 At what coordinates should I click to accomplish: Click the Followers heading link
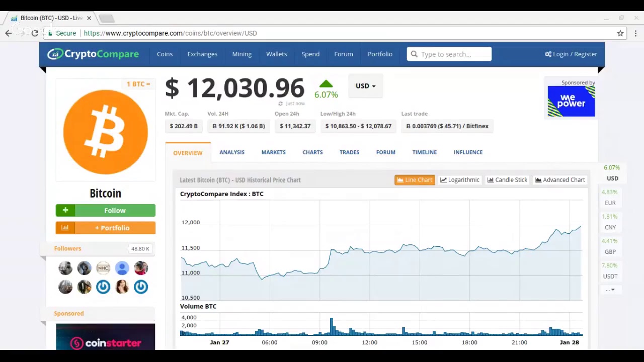pos(67,248)
